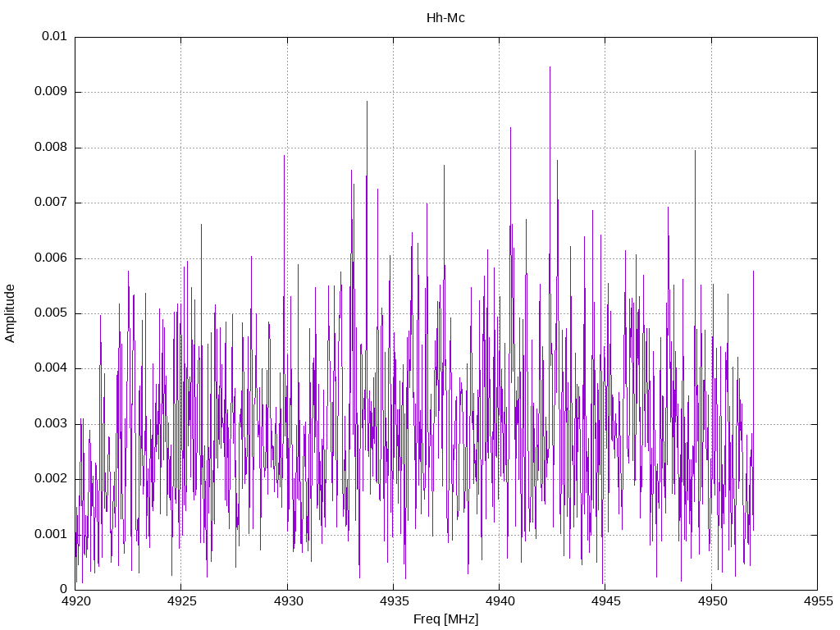This screenshot has height=630, width=840.
Task: Click the tallest spectrum peak near 4942 MHz
Action: [550, 67]
